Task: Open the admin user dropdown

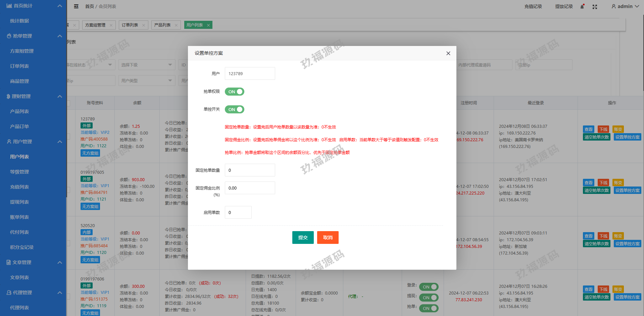Action: 625,6
